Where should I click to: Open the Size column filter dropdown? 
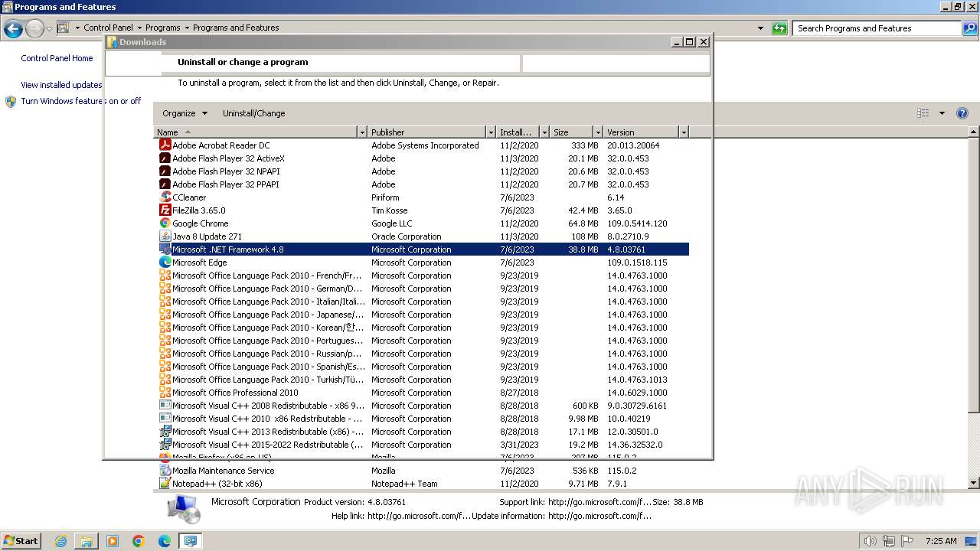click(x=598, y=132)
